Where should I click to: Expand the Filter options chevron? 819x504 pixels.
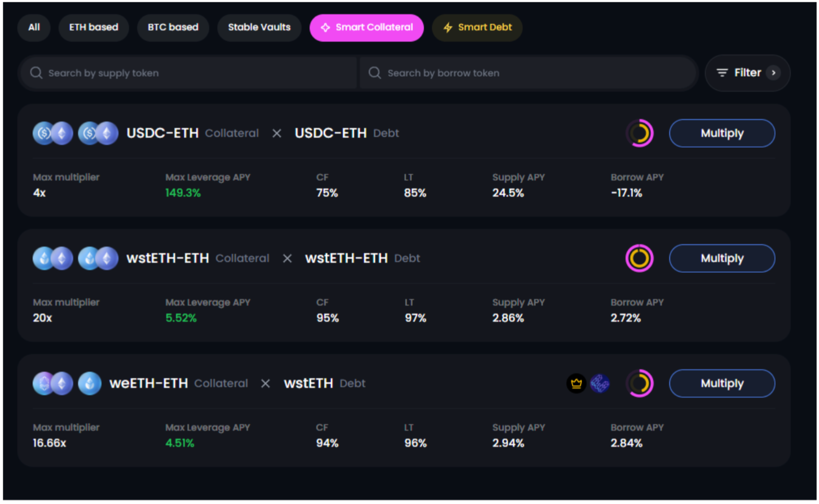point(773,73)
